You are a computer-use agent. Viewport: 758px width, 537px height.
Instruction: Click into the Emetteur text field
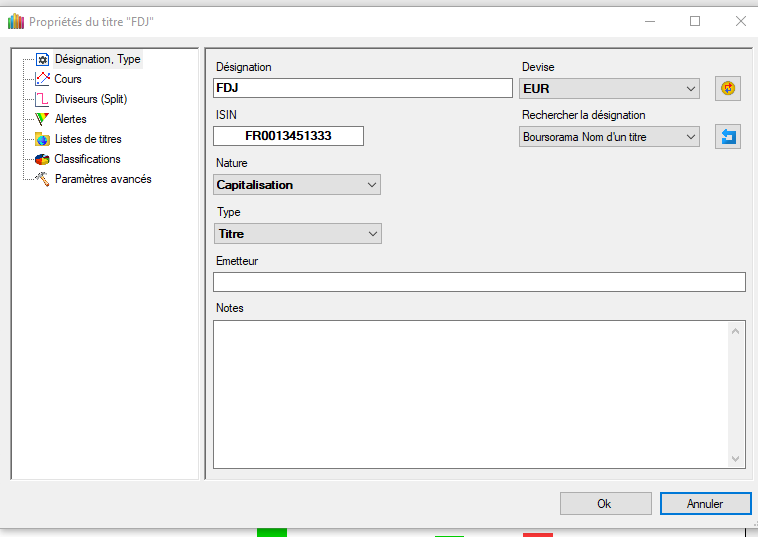click(479, 282)
